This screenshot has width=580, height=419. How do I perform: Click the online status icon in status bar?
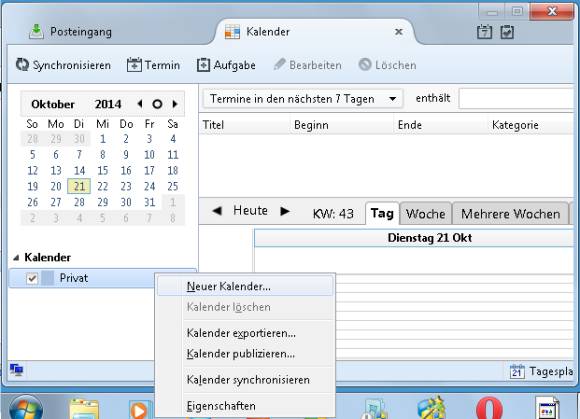coord(16,369)
